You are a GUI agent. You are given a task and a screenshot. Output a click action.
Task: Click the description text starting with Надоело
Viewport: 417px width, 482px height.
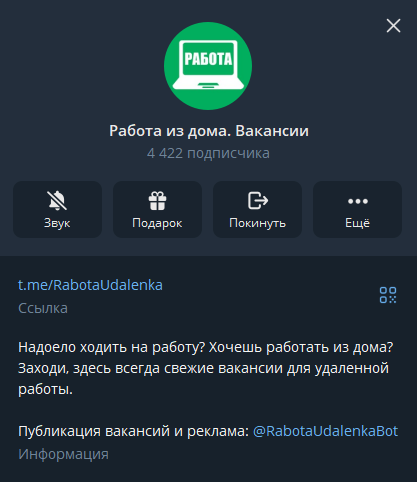[206, 368]
